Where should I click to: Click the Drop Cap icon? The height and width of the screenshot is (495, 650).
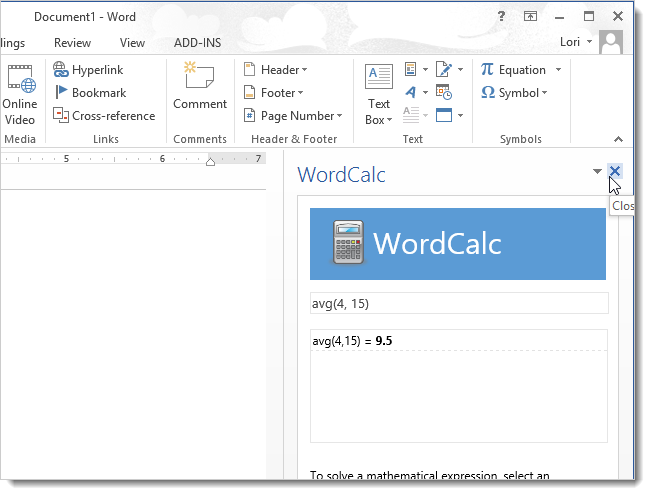click(410, 115)
